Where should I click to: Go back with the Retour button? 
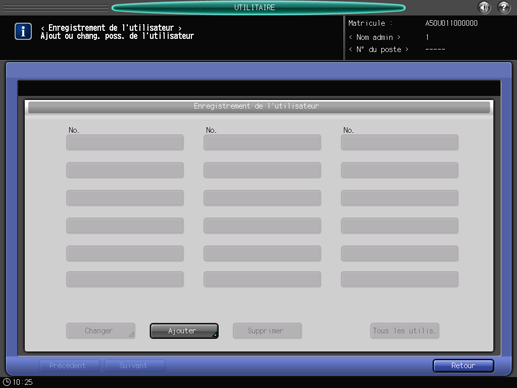pos(463,366)
